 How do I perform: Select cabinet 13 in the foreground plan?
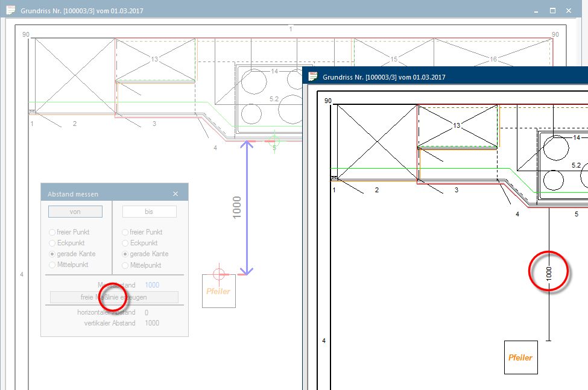[x=457, y=125]
